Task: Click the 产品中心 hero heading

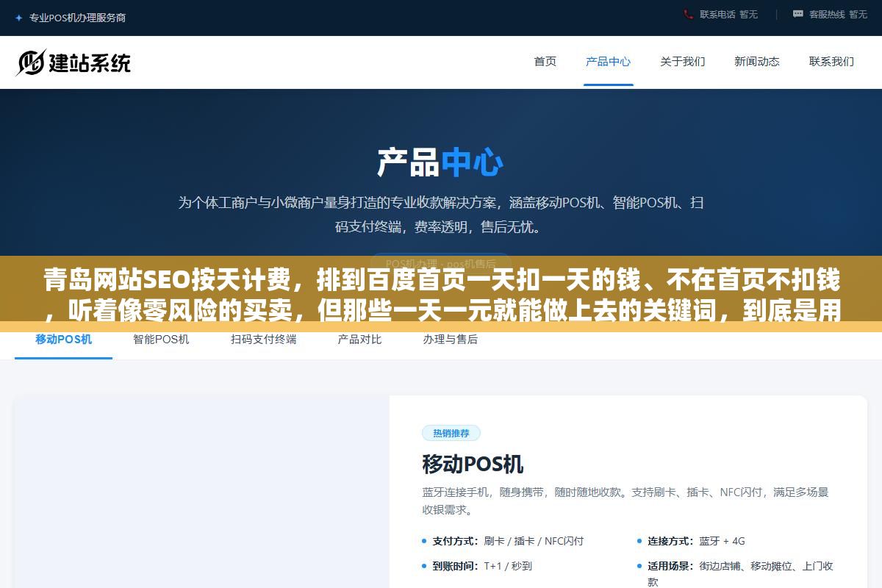Action: (440, 162)
